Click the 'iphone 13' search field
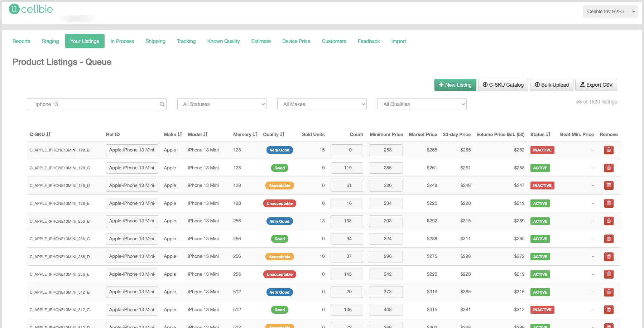The height and width of the screenshot is (328, 644). 97,104
